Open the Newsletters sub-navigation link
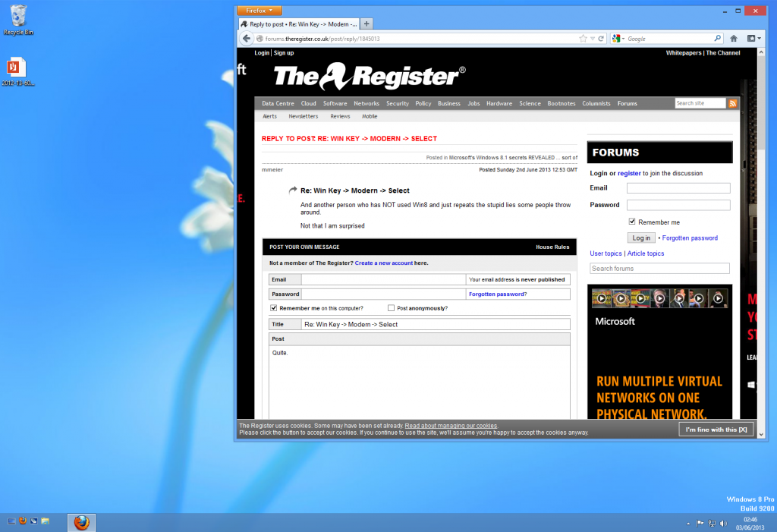Image resolution: width=777 pixels, height=532 pixels. coord(304,116)
